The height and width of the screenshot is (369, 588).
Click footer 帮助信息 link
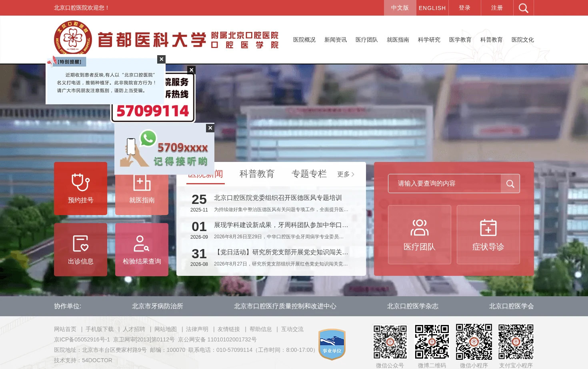click(x=261, y=329)
